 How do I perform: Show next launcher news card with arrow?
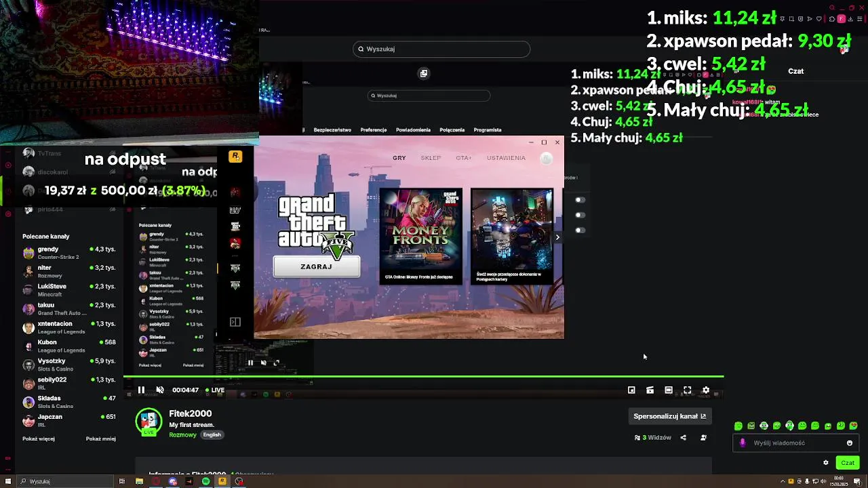tap(557, 237)
